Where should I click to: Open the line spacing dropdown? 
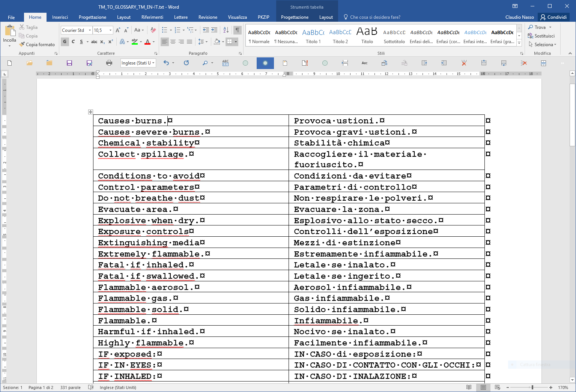[x=203, y=42]
